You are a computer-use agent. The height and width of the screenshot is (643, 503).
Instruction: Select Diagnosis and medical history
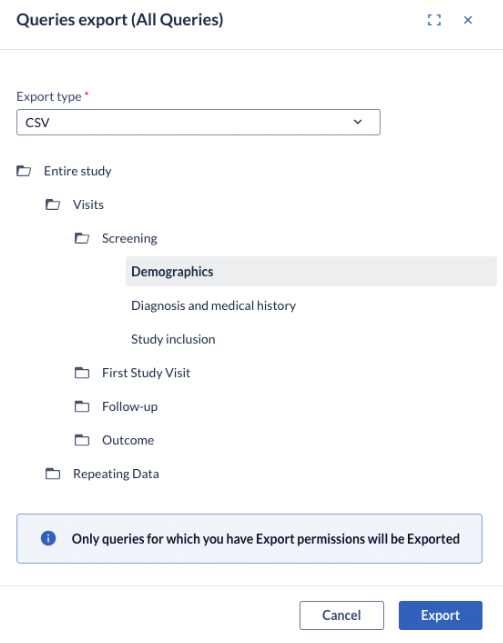tap(214, 306)
